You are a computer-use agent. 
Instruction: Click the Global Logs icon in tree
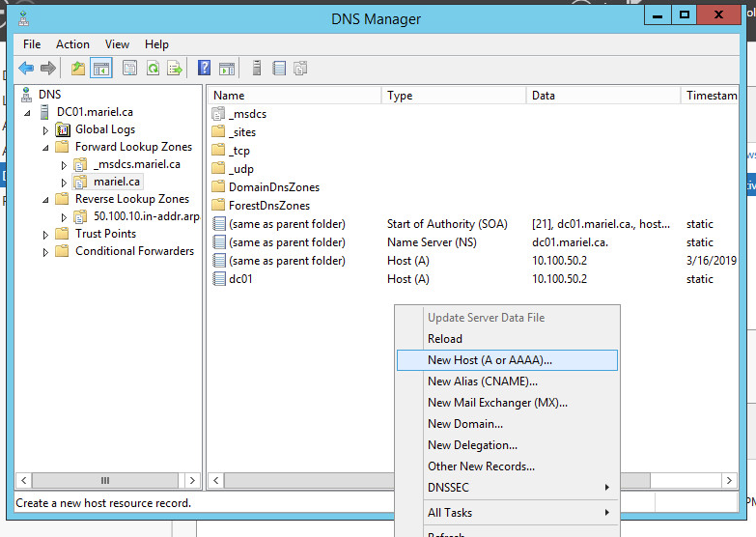pos(64,129)
